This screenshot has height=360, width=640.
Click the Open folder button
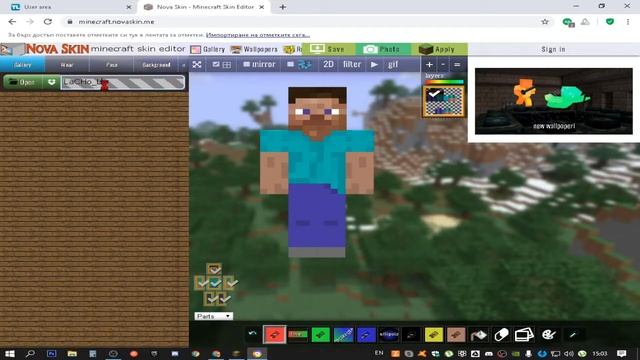point(22,82)
